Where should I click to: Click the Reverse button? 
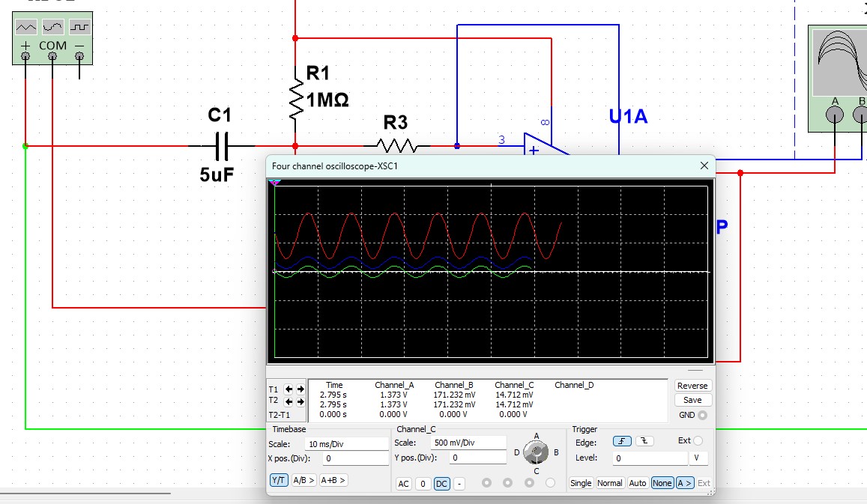coord(692,386)
